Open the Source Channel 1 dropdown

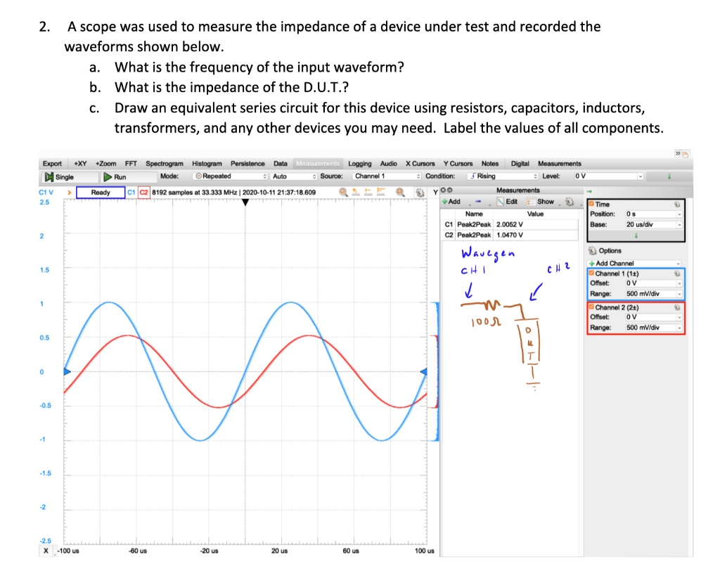point(383,176)
